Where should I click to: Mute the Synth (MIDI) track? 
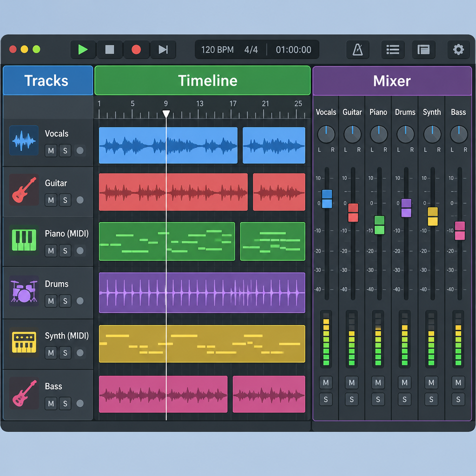point(51,353)
